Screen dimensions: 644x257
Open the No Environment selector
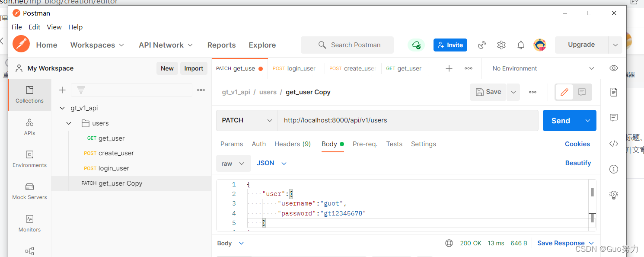(544, 68)
